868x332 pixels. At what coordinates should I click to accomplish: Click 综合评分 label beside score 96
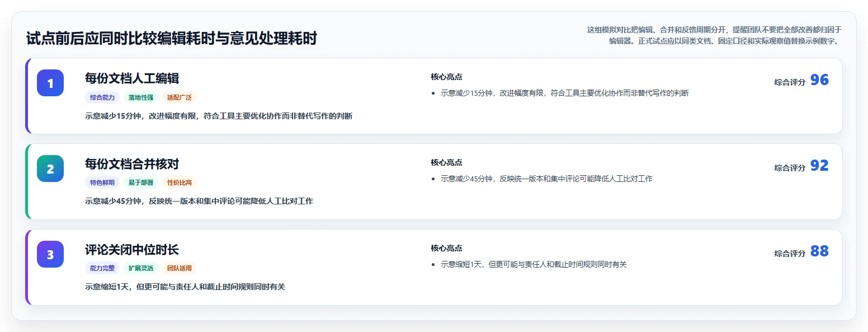[790, 82]
